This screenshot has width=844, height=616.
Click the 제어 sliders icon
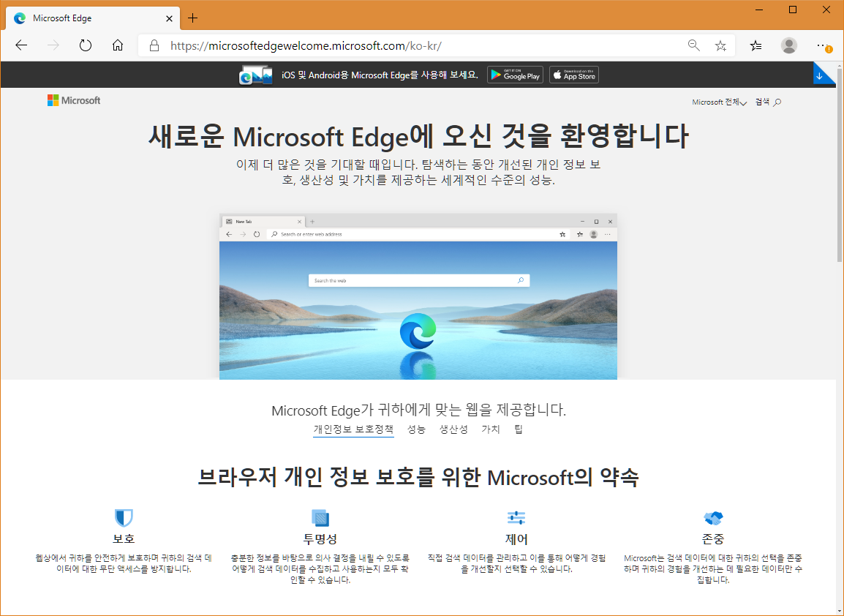point(516,518)
